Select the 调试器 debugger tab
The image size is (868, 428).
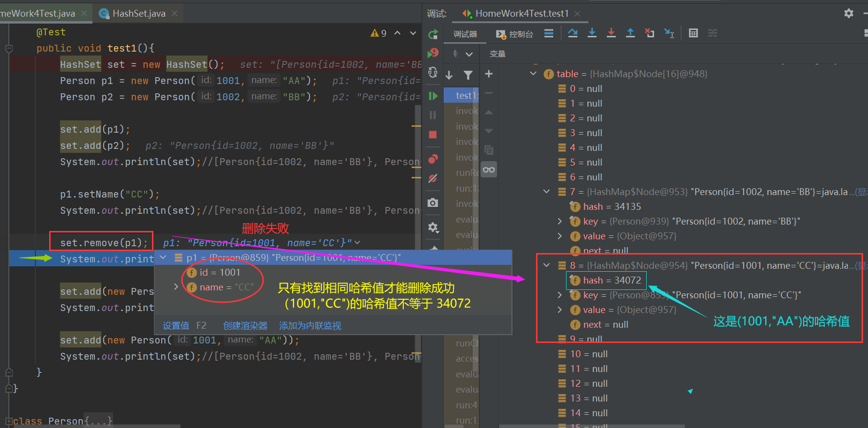click(x=465, y=34)
